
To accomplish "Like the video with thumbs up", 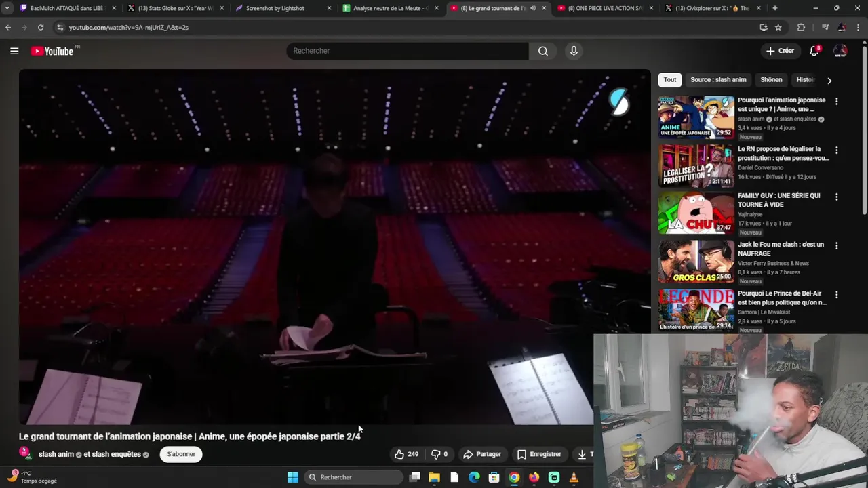I will 406,454.
